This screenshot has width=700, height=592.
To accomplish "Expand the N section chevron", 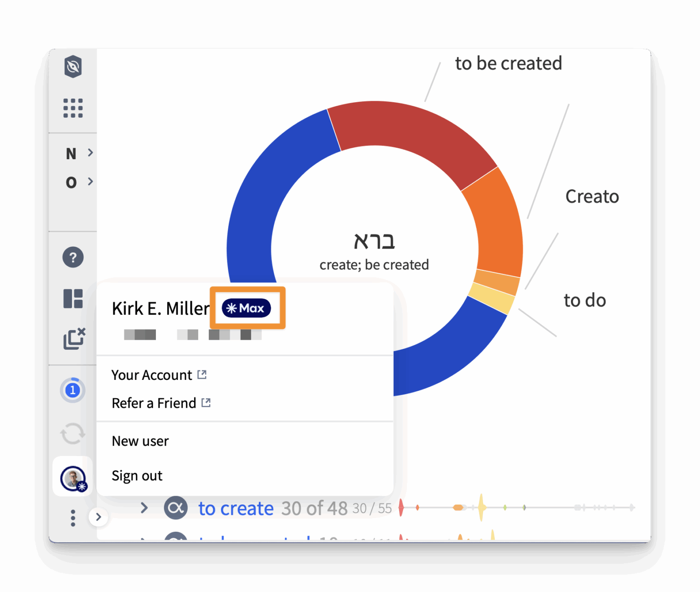I will point(90,153).
